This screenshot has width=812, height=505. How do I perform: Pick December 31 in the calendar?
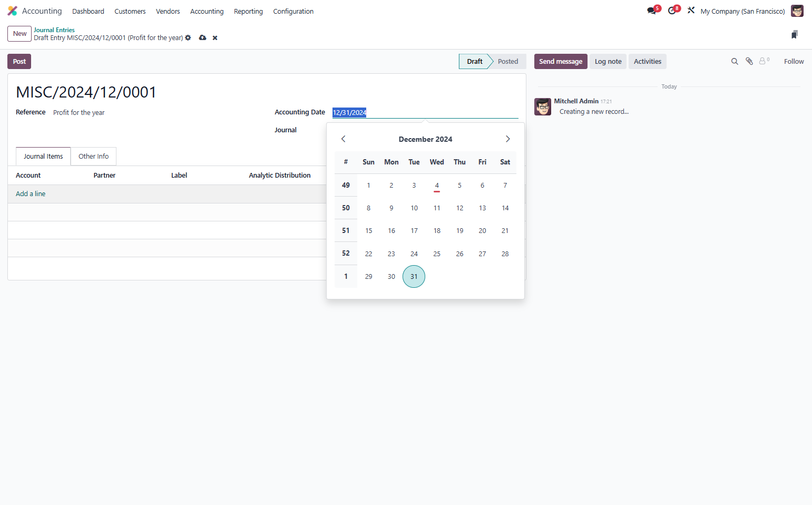414,277
